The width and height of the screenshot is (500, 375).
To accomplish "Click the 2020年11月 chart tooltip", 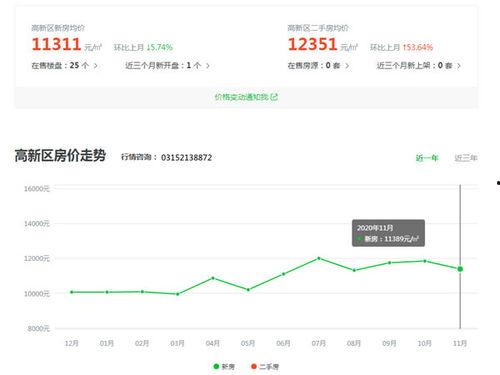I will pyautogui.click(x=388, y=233).
